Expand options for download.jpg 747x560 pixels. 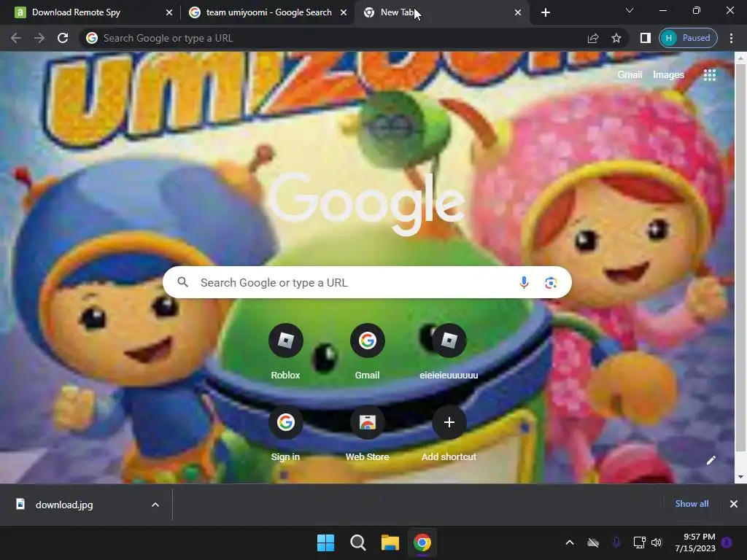point(155,505)
